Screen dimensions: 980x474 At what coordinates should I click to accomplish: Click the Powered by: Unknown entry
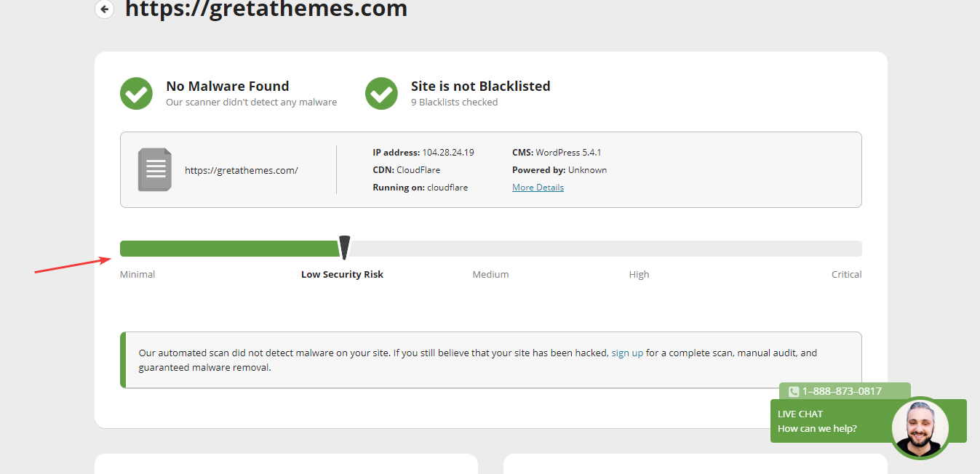click(559, 170)
